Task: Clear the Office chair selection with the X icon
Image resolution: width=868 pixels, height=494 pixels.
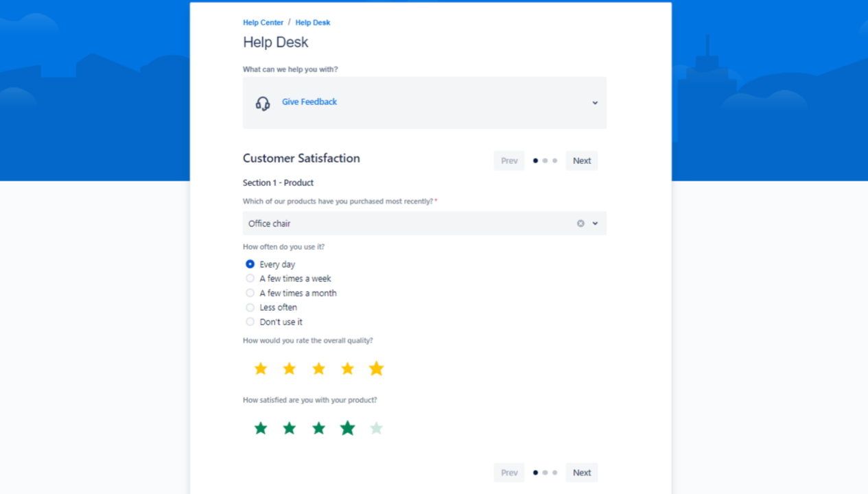Action: (580, 224)
